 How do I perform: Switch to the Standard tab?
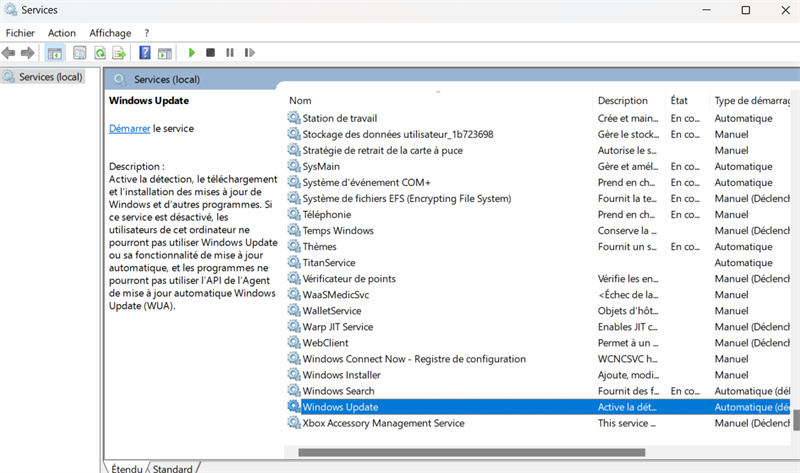(172, 468)
